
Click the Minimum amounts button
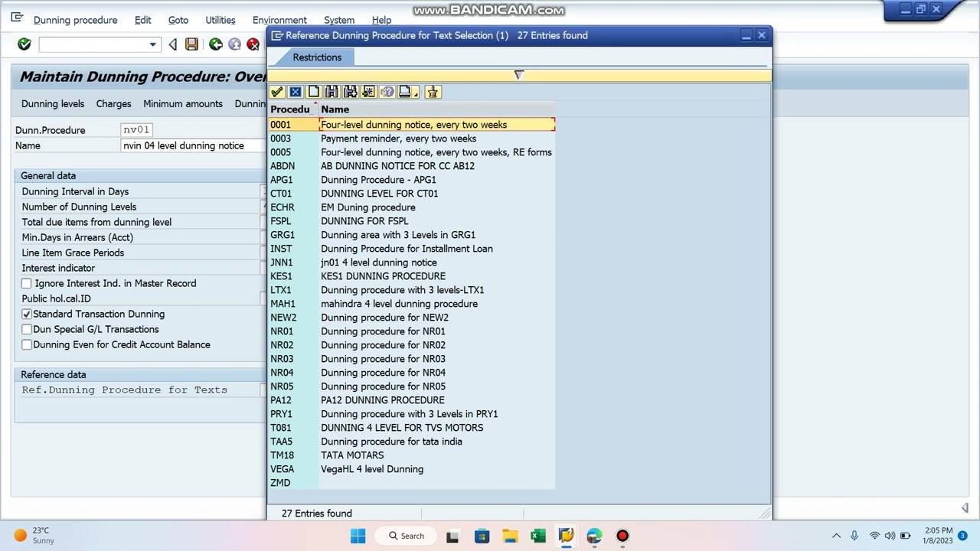click(183, 103)
